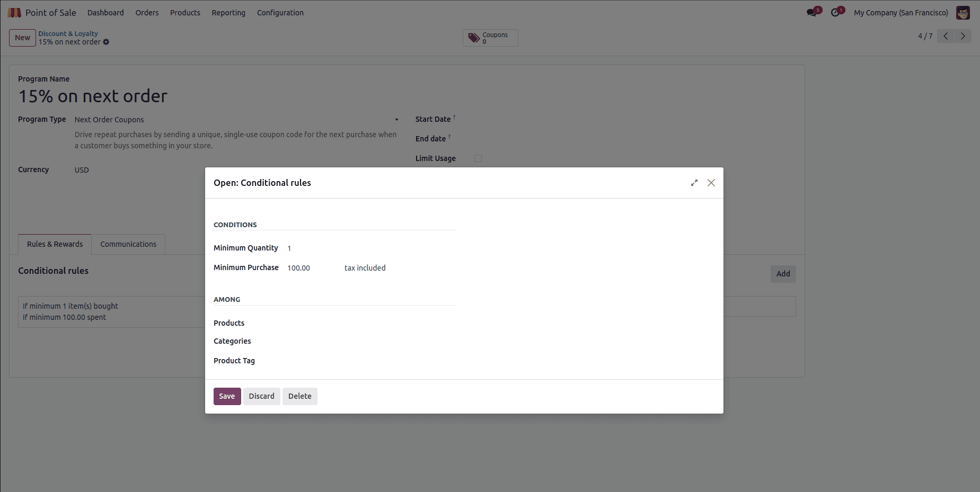
Task: Edit the Minimum Purchase amount field
Action: [313, 268]
